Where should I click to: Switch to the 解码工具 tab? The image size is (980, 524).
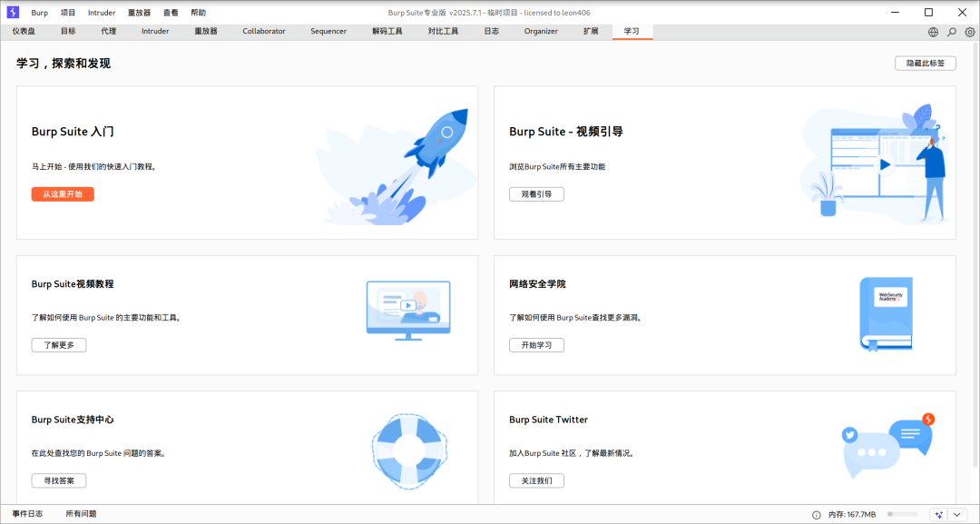pos(387,31)
